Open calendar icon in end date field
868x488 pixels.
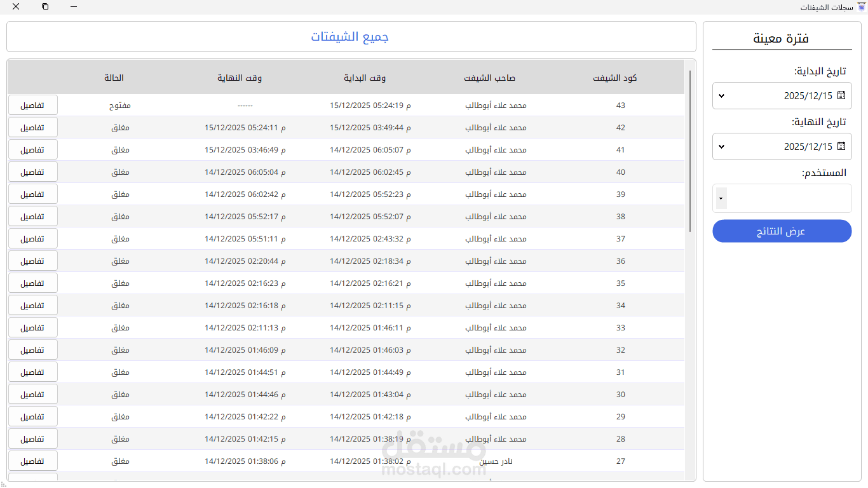coord(841,146)
